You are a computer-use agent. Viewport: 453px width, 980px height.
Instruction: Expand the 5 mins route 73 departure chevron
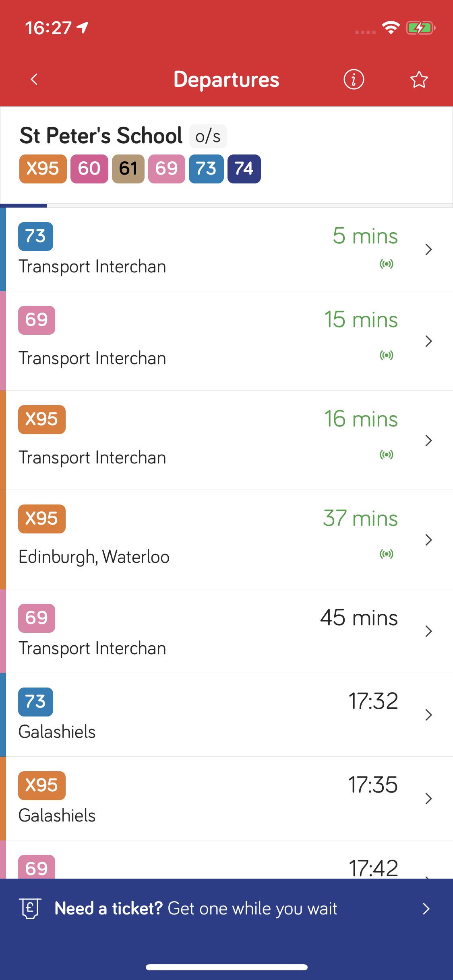coord(428,249)
